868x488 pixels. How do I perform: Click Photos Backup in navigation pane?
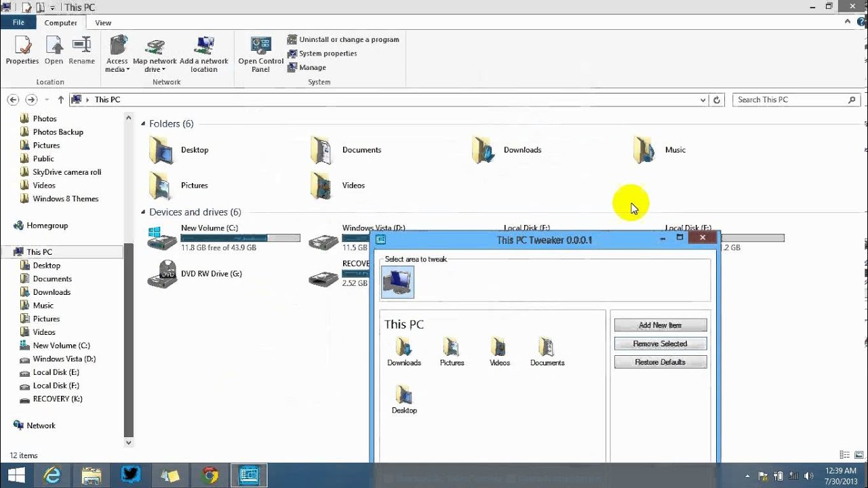58,132
